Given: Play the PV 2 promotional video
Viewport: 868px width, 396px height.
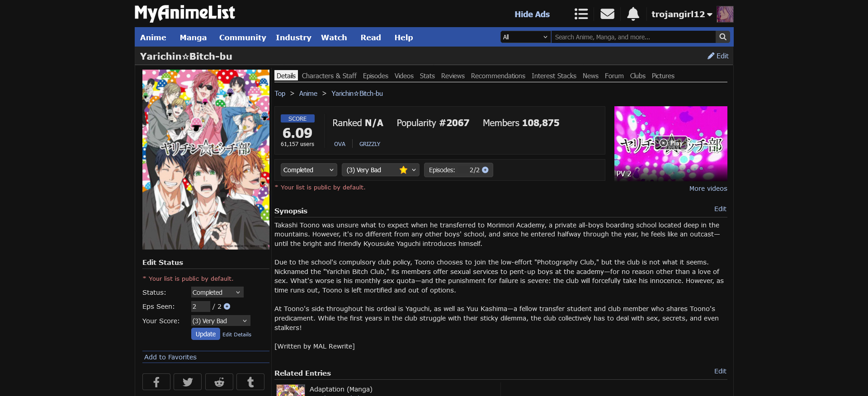Looking at the screenshot, I should [670, 143].
